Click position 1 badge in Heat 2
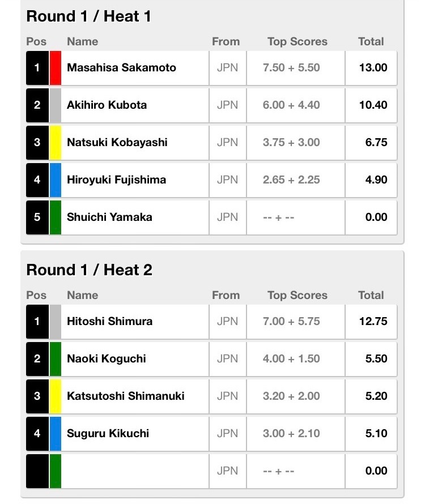This screenshot has width=425, height=504. pos(37,322)
